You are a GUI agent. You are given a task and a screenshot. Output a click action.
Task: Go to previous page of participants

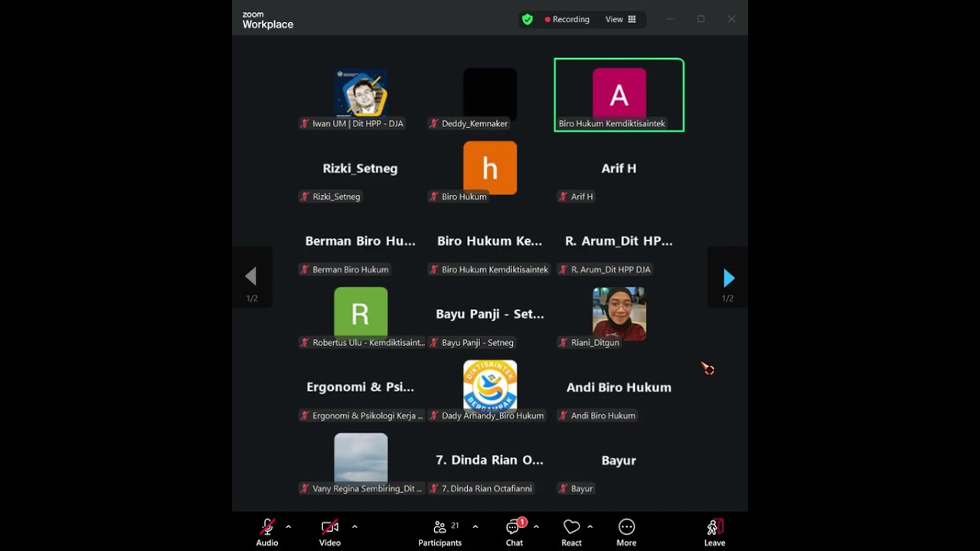[x=251, y=277]
